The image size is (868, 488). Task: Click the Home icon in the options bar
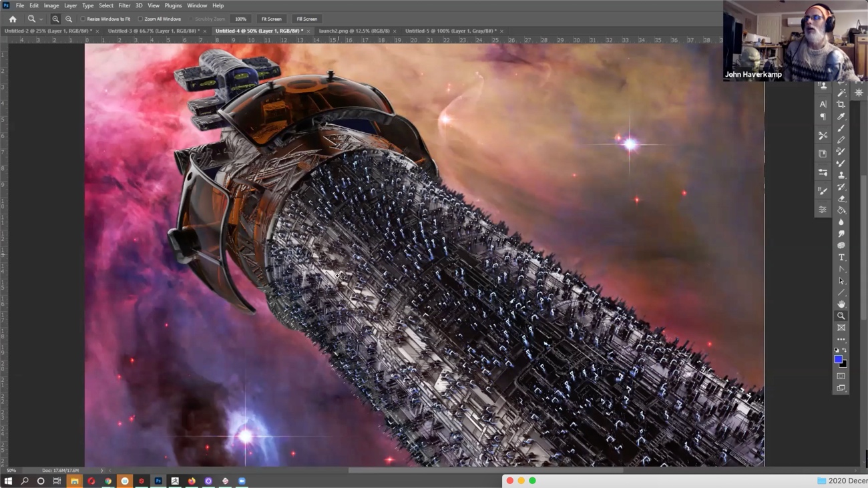click(12, 19)
